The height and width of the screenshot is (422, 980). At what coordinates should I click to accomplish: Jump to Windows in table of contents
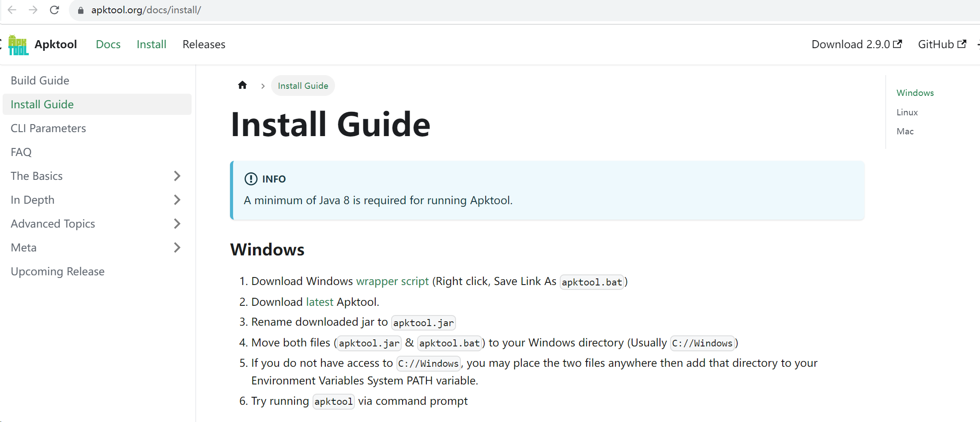(x=915, y=93)
